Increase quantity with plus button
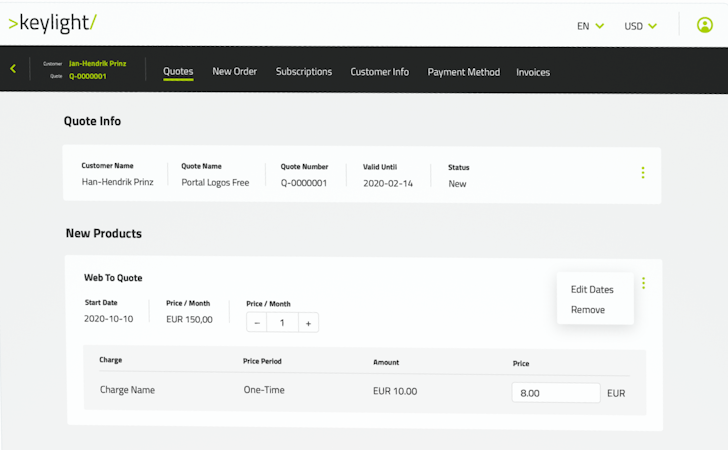728x450 pixels. (x=308, y=323)
